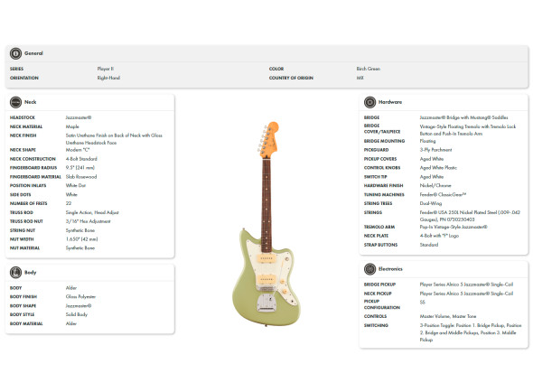Click the 'Player II' series value
The height and width of the screenshot is (392, 533).
click(x=106, y=69)
